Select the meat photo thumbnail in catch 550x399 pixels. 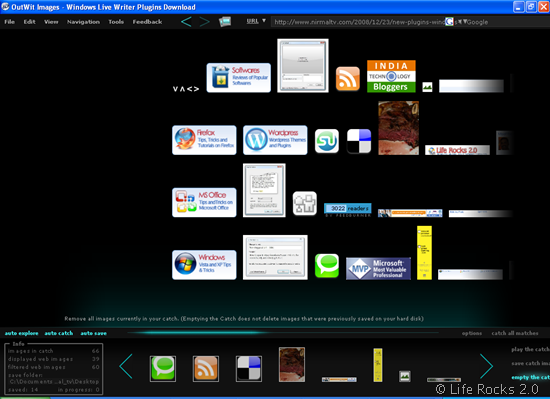292,364
